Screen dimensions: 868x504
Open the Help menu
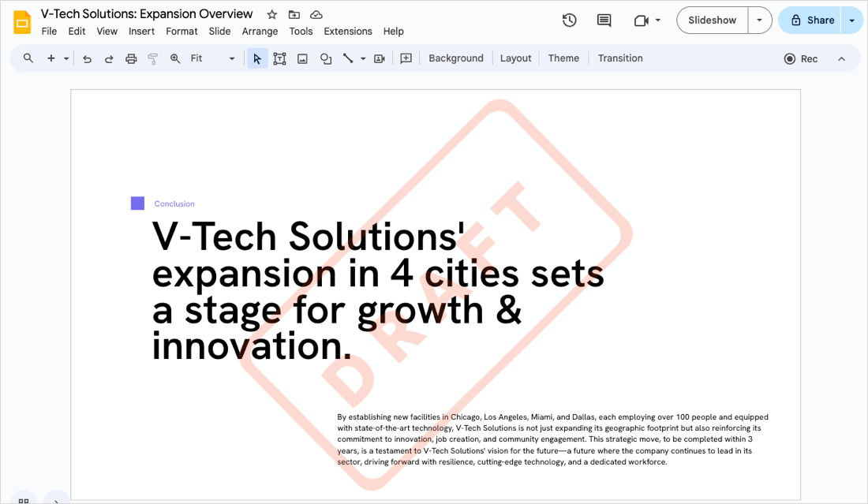pyautogui.click(x=393, y=31)
